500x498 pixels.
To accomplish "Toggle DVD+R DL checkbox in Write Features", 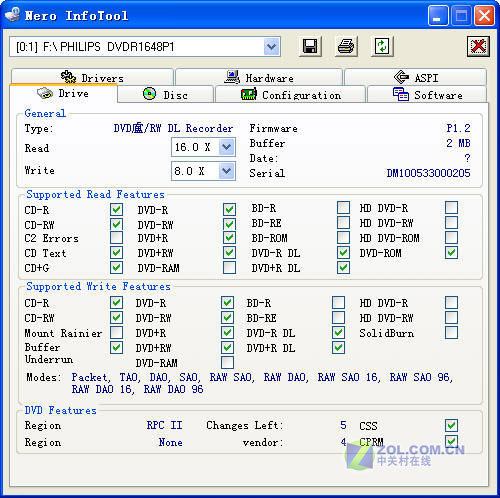I will 338,347.
